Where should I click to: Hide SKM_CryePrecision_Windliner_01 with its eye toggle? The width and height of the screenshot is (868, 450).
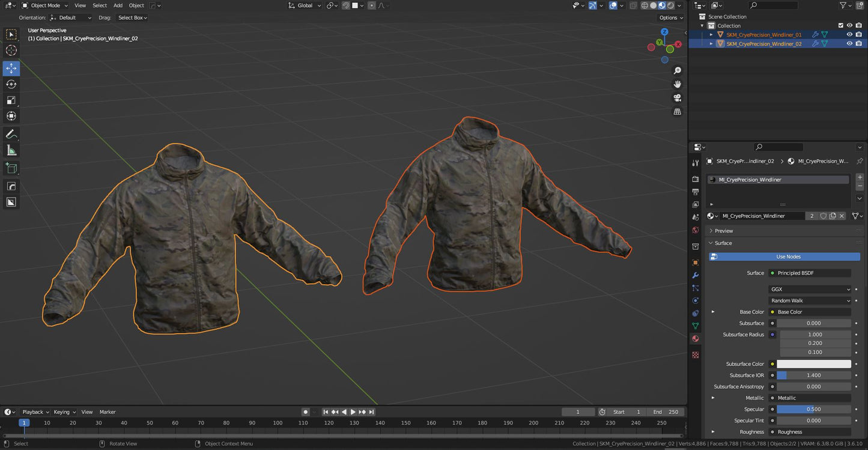click(849, 34)
